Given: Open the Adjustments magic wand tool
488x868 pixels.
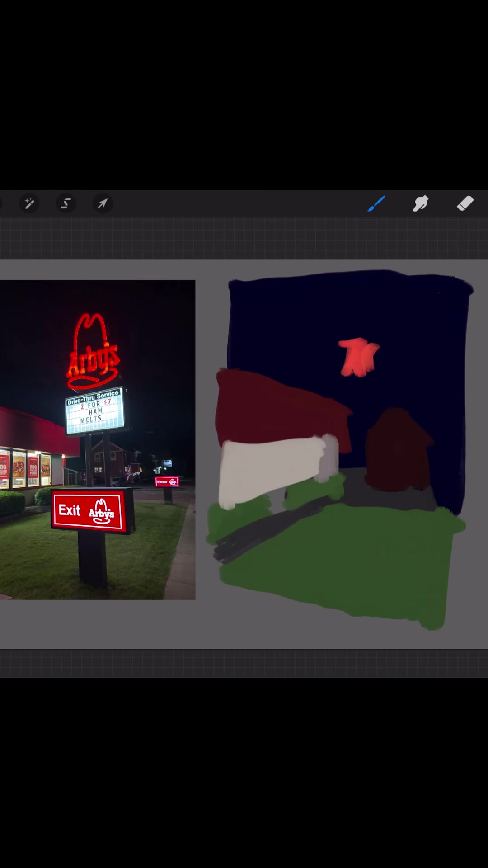Looking at the screenshot, I should [x=29, y=203].
